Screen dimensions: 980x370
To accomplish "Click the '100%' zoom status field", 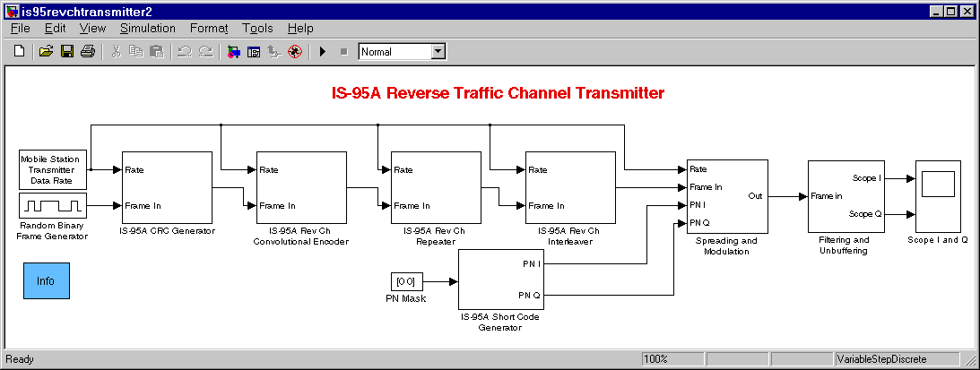I will pyautogui.click(x=673, y=359).
